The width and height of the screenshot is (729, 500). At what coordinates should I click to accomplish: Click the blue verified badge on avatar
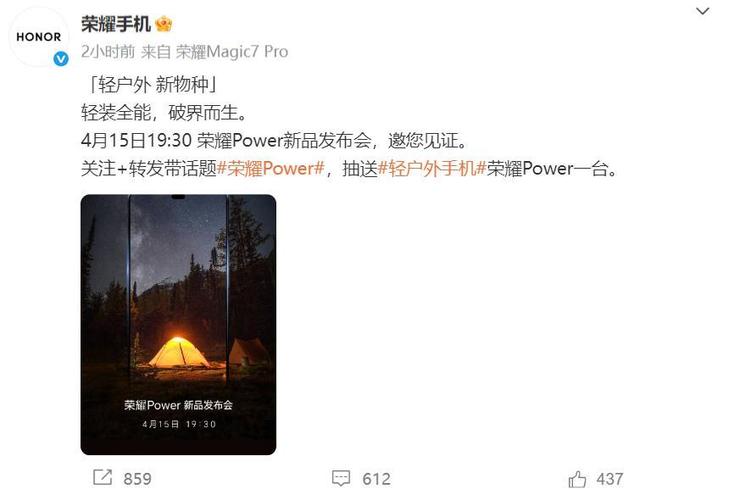point(61,59)
